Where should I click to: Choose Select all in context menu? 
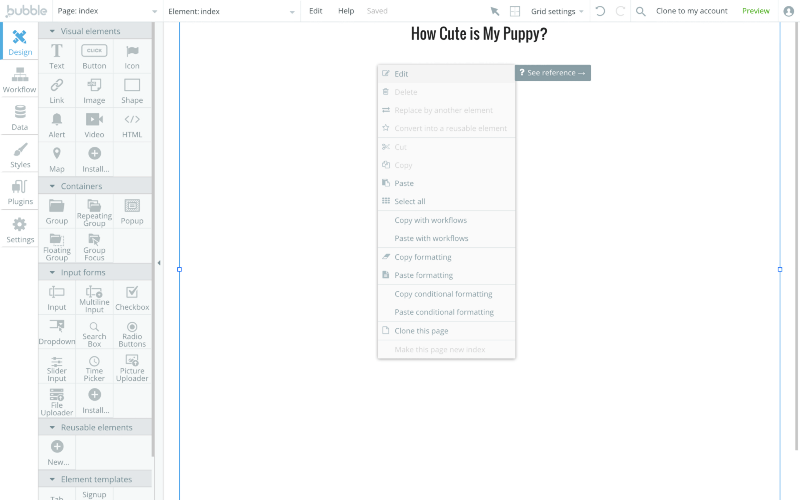click(446, 201)
